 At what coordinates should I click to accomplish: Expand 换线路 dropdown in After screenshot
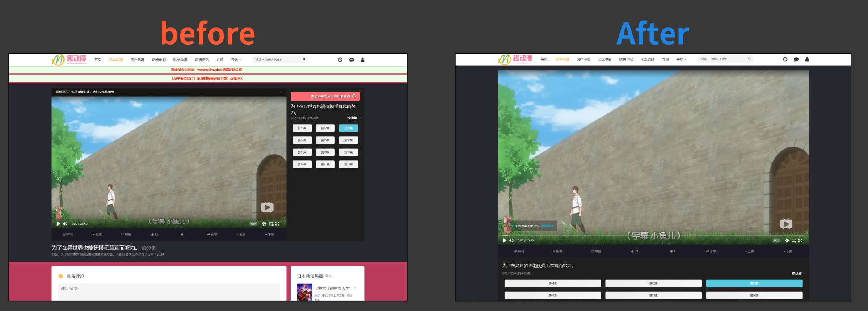pos(798,273)
